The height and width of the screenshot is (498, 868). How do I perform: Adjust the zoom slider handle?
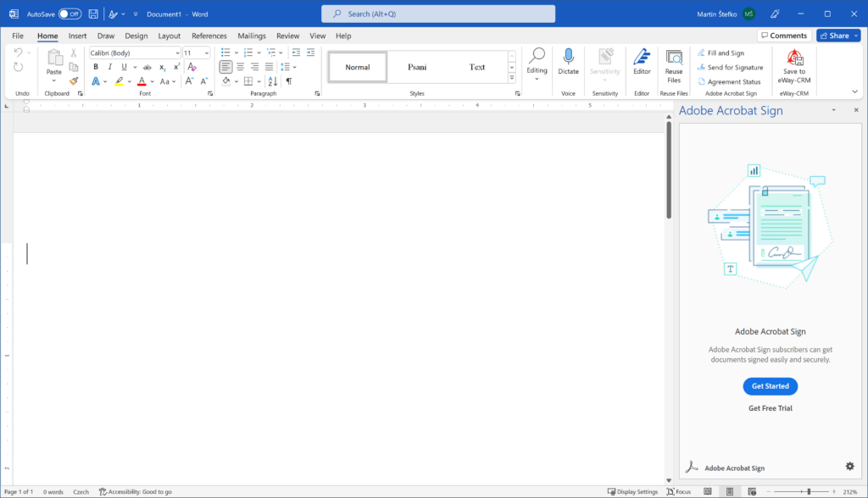click(809, 491)
